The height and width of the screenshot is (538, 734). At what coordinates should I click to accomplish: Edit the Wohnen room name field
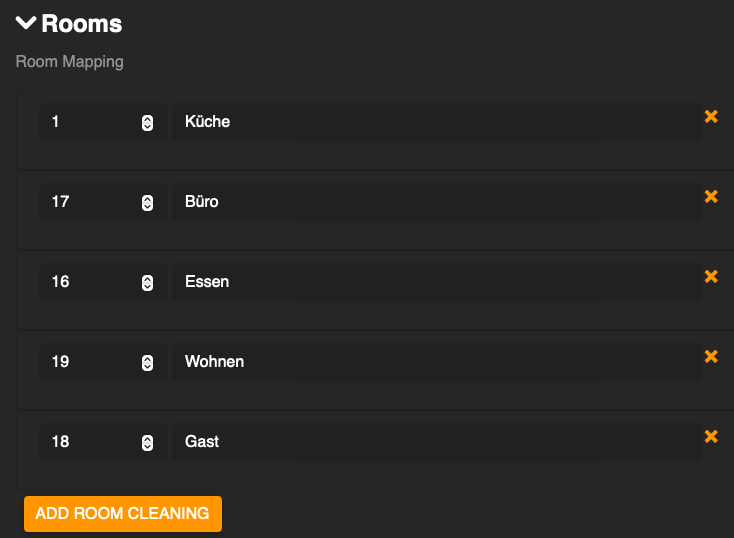click(436, 362)
